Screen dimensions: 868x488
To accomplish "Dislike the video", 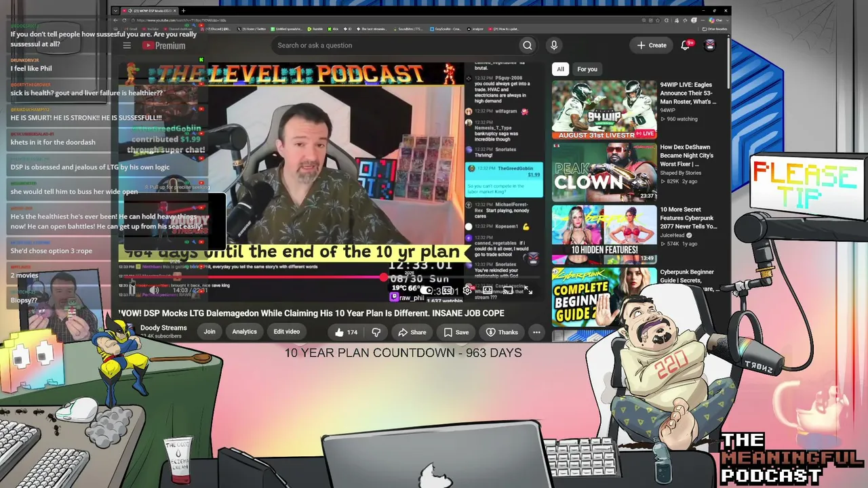I will [x=376, y=332].
